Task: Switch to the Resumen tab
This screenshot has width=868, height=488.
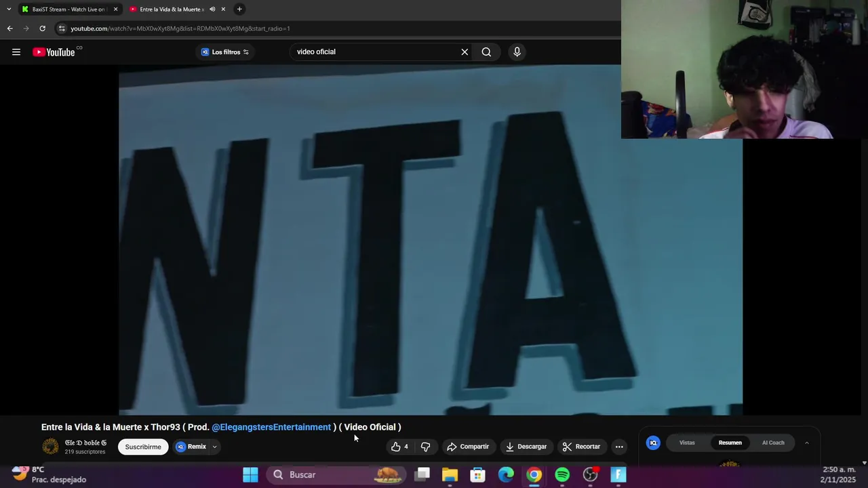Action: coord(730,443)
